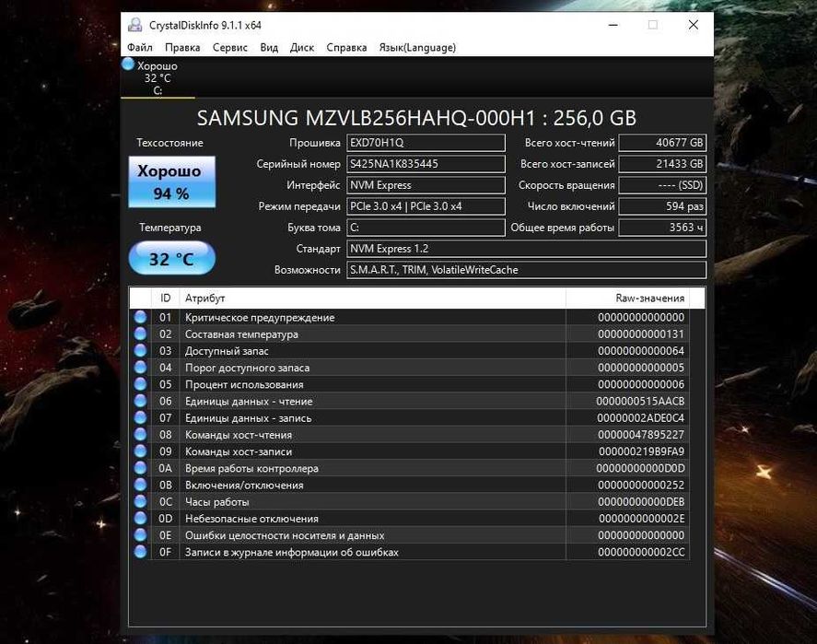
Task: Click the transfer mode field PCIe 3.0 x4
Action: tap(426, 206)
